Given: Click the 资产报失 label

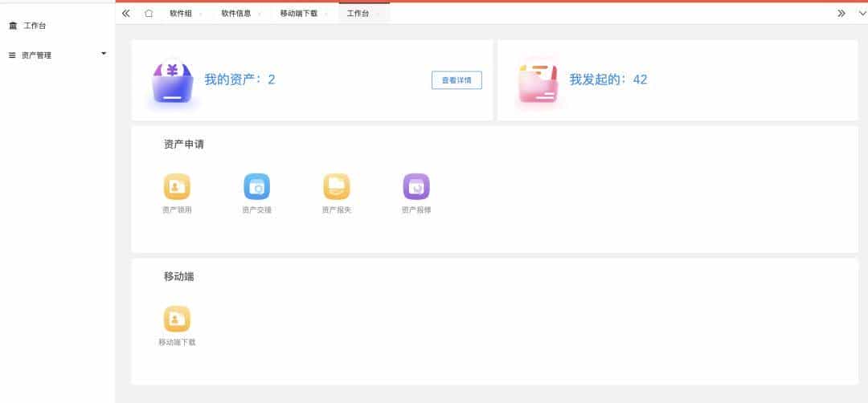Looking at the screenshot, I should tap(337, 210).
